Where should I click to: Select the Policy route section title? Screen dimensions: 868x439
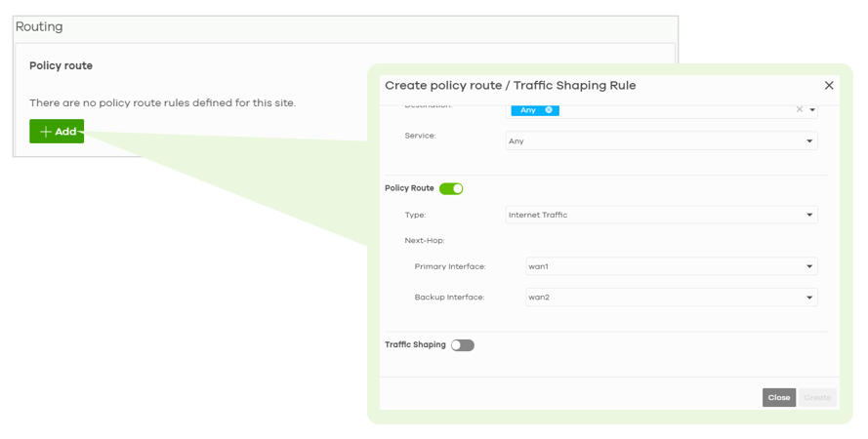tap(61, 66)
